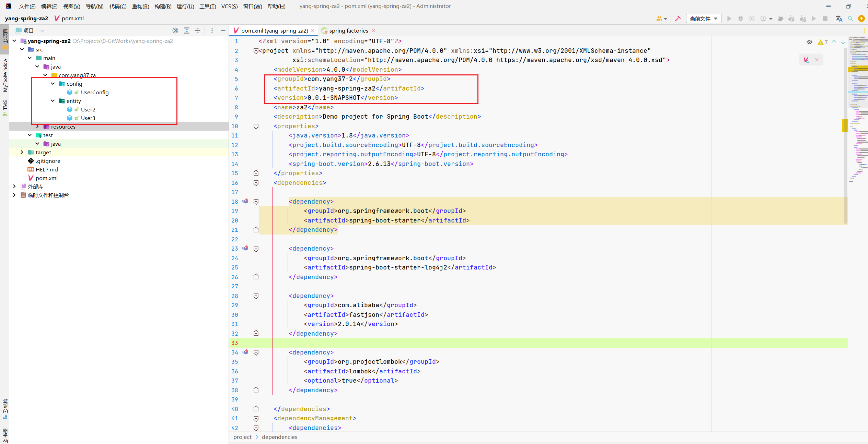Go to previous highlighted problem arrow
This screenshot has height=444, width=868.
click(834, 42)
